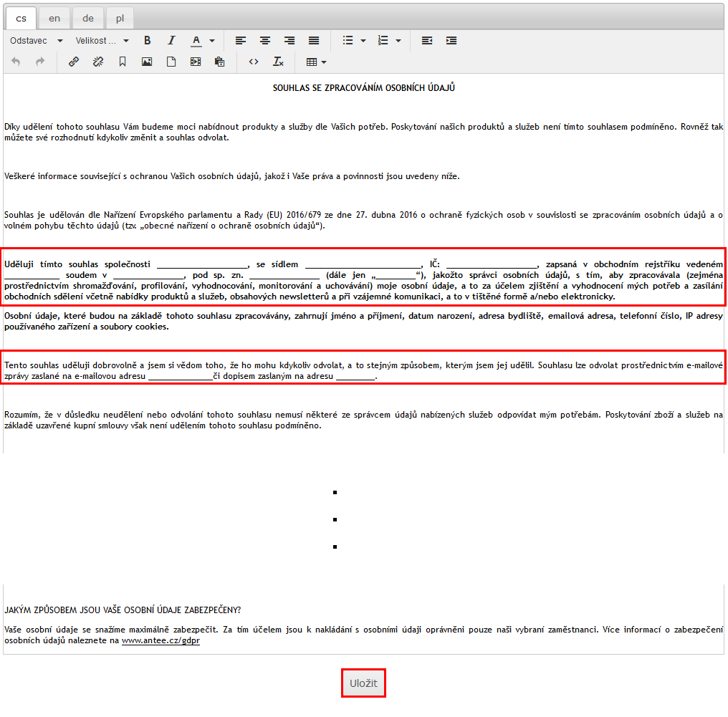Open the www.antee.cz/gdpr link

161,641
